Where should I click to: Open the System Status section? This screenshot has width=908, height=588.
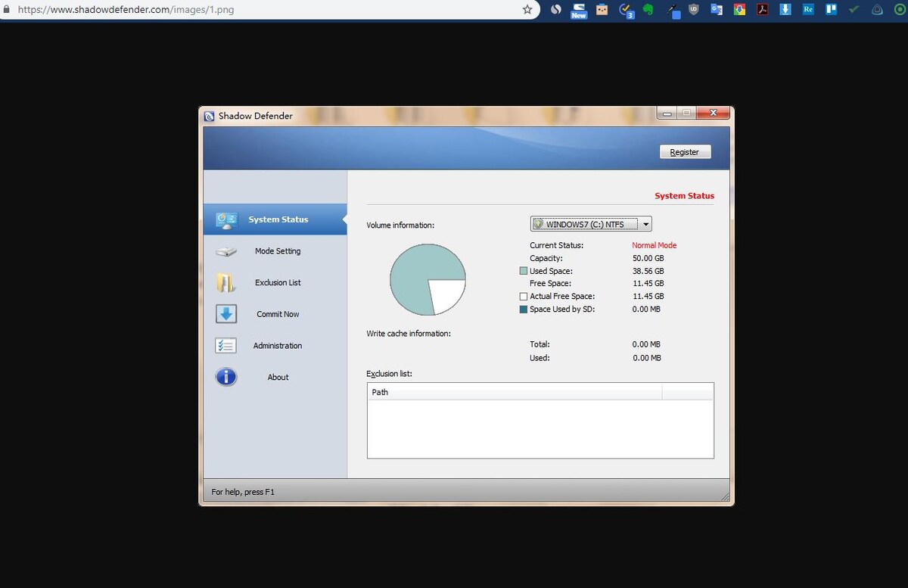275,219
